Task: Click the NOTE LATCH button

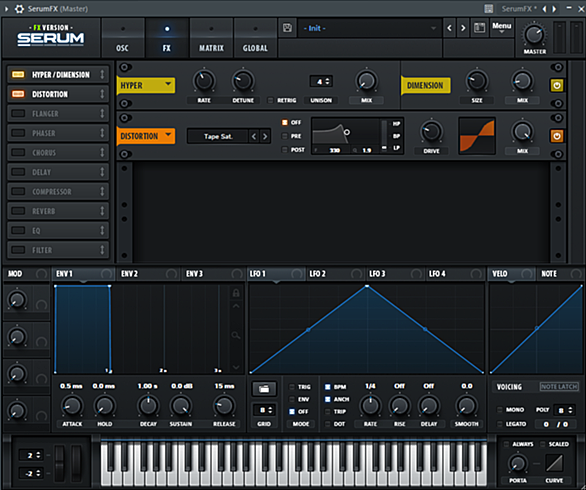Action: [559, 386]
